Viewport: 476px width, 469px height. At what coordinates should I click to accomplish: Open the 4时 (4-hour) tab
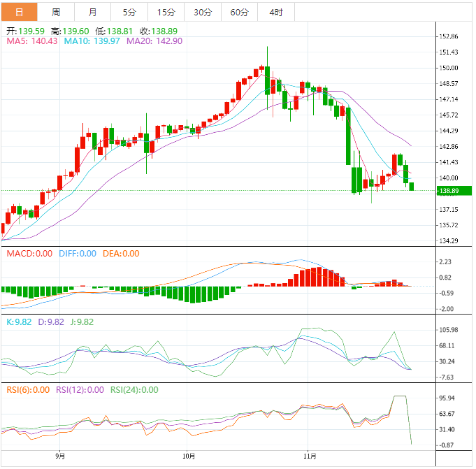[276, 12]
